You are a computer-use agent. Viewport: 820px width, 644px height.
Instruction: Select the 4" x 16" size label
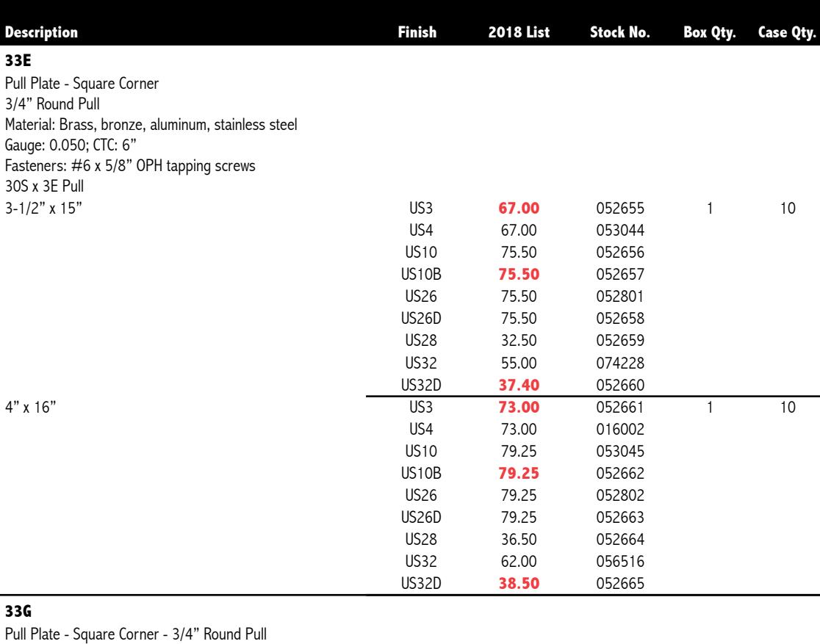pyautogui.click(x=27, y=406)
